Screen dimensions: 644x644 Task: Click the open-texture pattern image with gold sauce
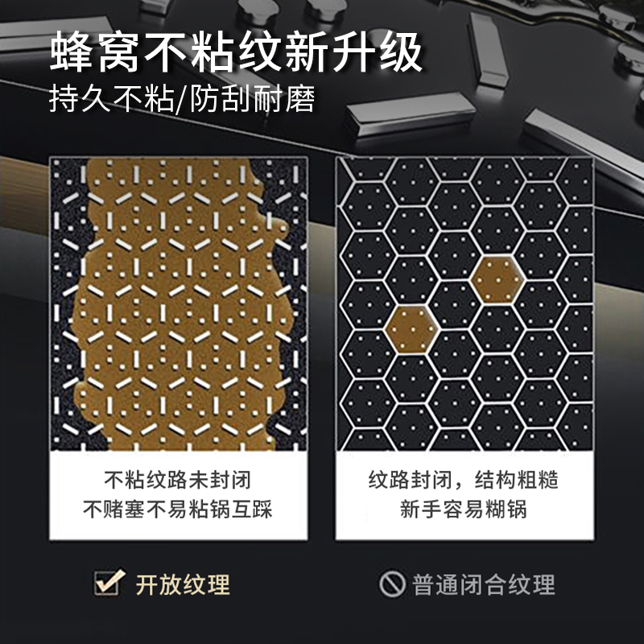coord(179,303)
